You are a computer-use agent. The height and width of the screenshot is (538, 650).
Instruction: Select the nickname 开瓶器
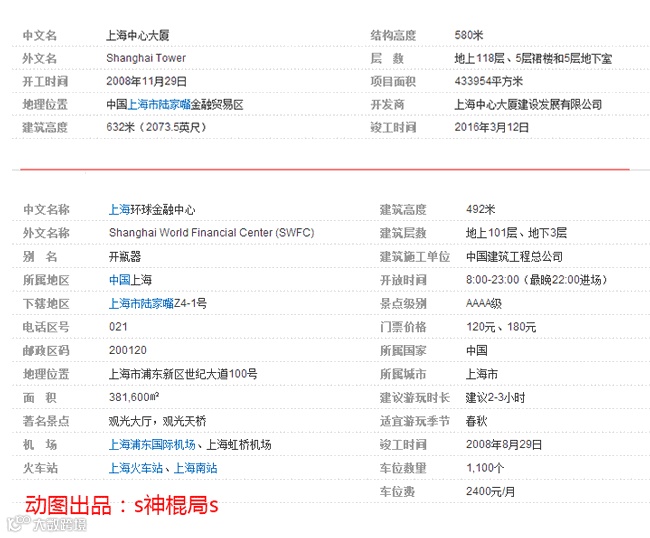(125, 257)
